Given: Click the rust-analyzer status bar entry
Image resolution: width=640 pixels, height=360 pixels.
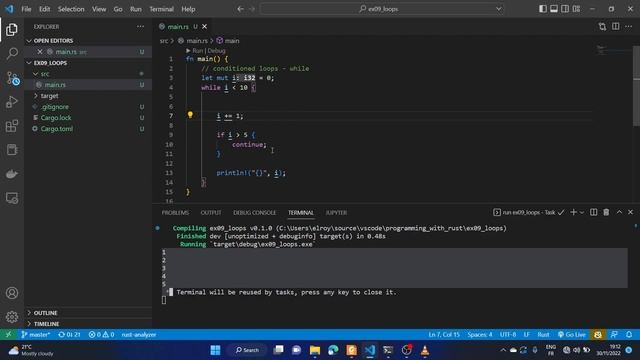Looking at the screenshot, I should [x=139, y=335].
